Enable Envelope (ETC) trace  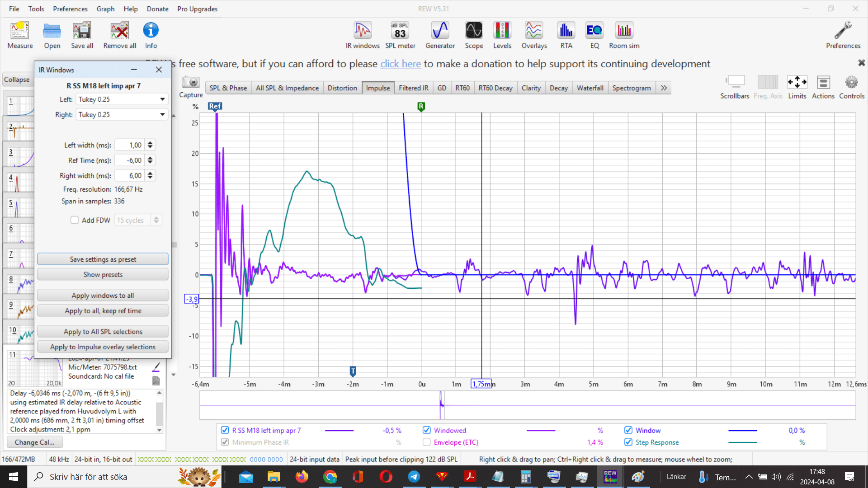coord(426,442)
